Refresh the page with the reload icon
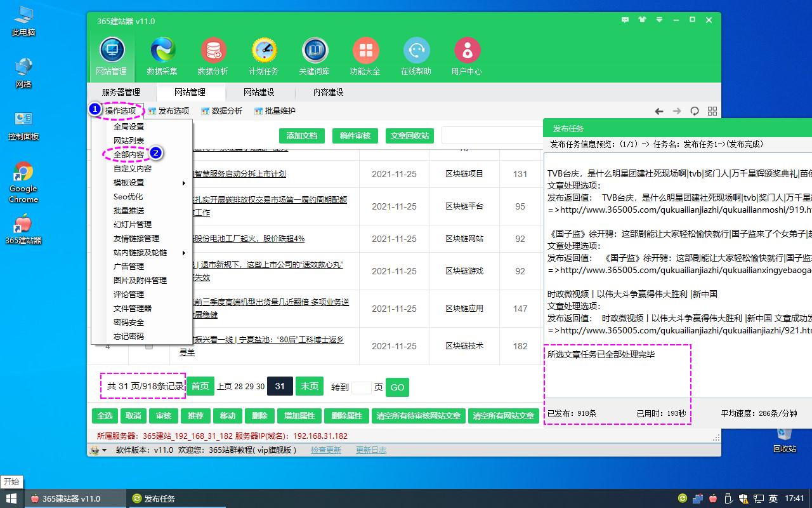Screen dimensions: 812x508 point(695,111)
